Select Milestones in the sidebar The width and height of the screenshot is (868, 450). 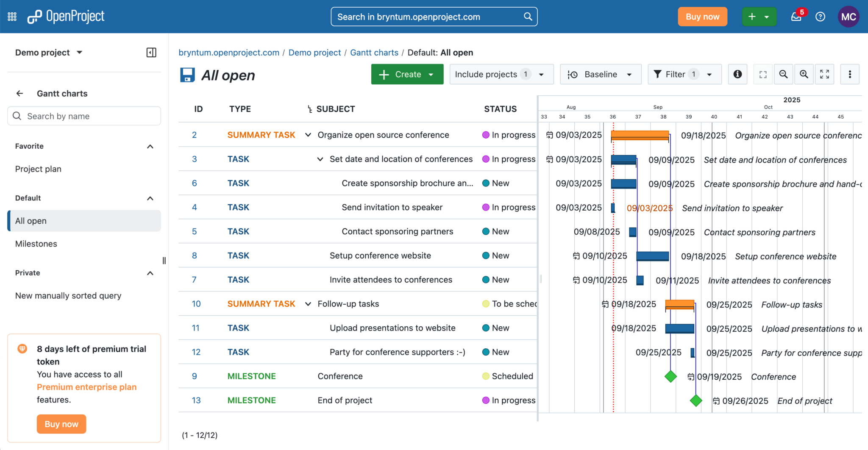pos(36,244)
